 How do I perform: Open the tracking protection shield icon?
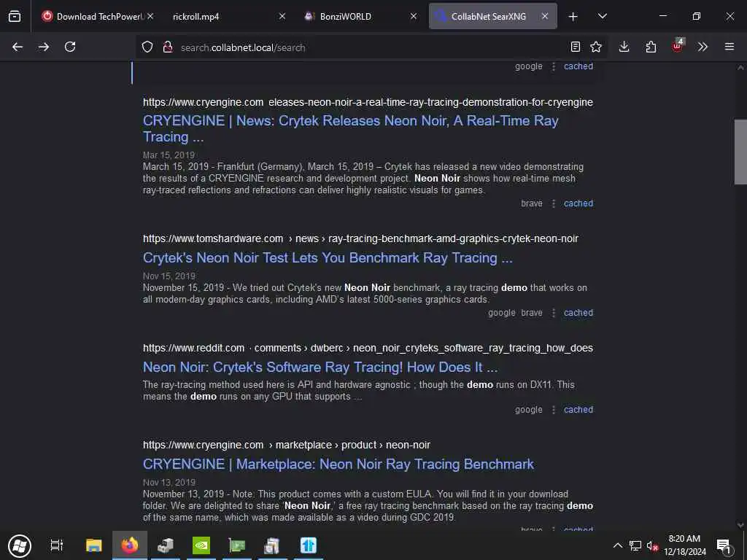(147, 47)
